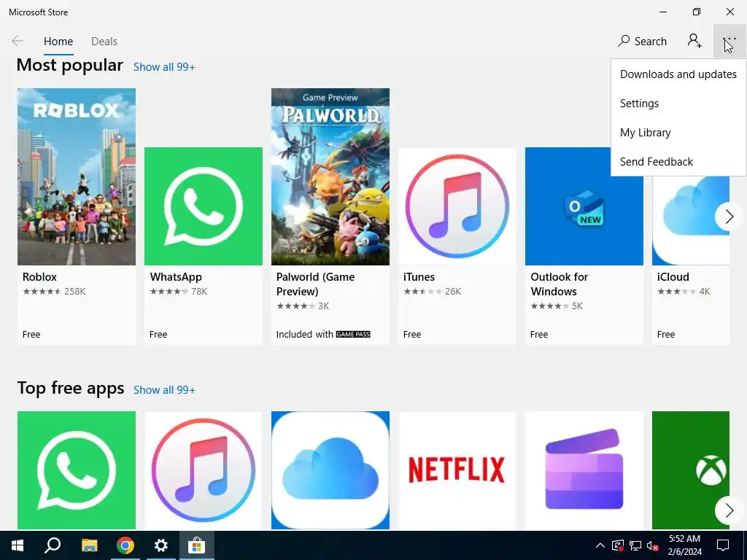Click the Outlook for Windows title
The image size is (747, 560).
coord(560,284)
